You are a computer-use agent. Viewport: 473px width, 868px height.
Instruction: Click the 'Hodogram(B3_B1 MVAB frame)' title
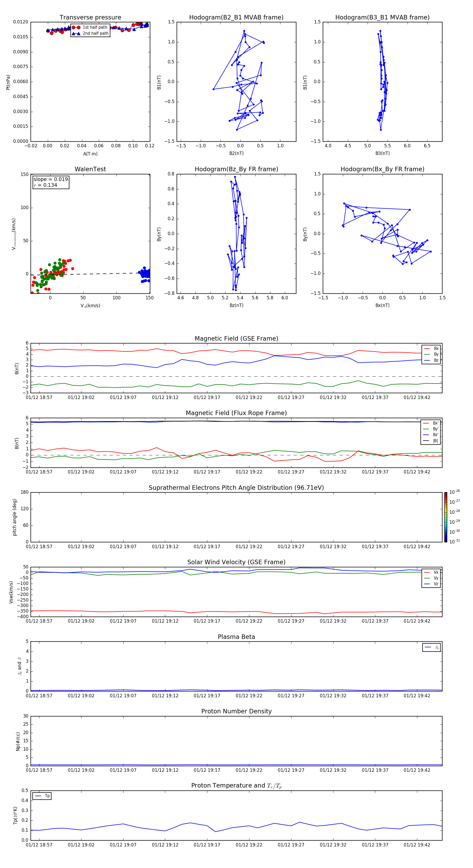point(382,18)
